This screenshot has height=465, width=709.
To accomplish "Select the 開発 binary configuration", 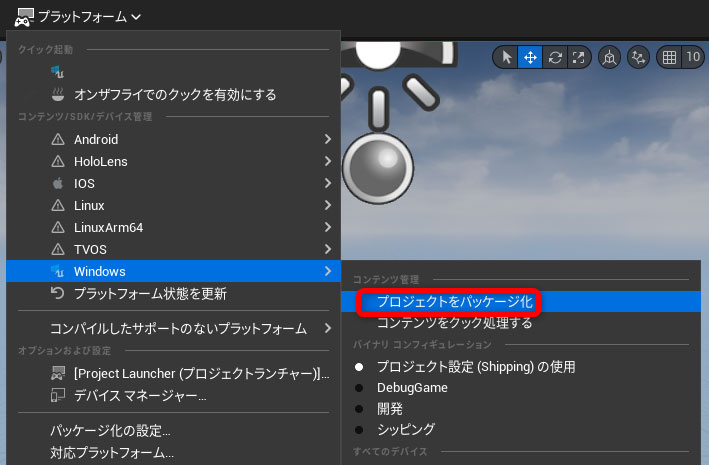I will point(521,409).
